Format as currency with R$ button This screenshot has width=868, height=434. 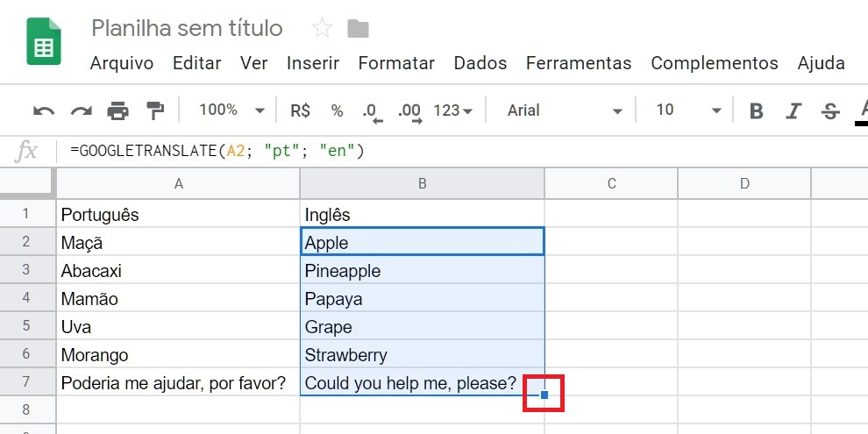[300, 110]
